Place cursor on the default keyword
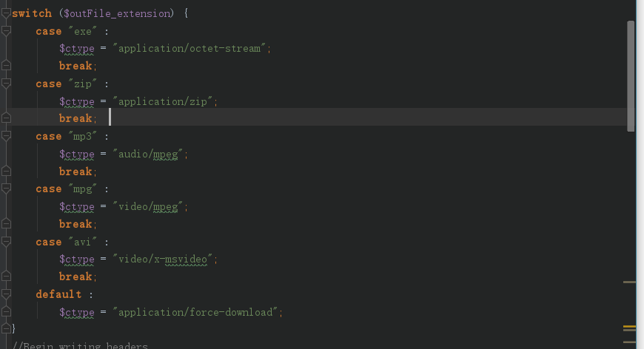Screen dimensions: 644x349 [58, 294]
